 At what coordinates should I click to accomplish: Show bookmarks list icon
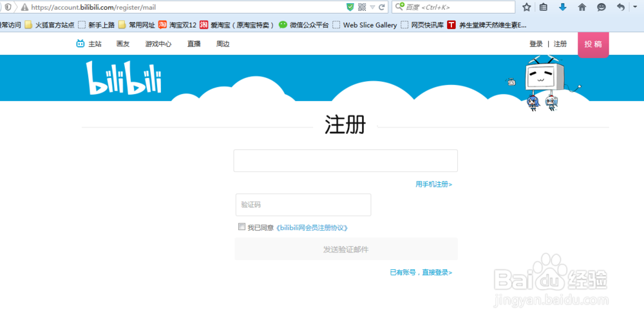point(544,7)
